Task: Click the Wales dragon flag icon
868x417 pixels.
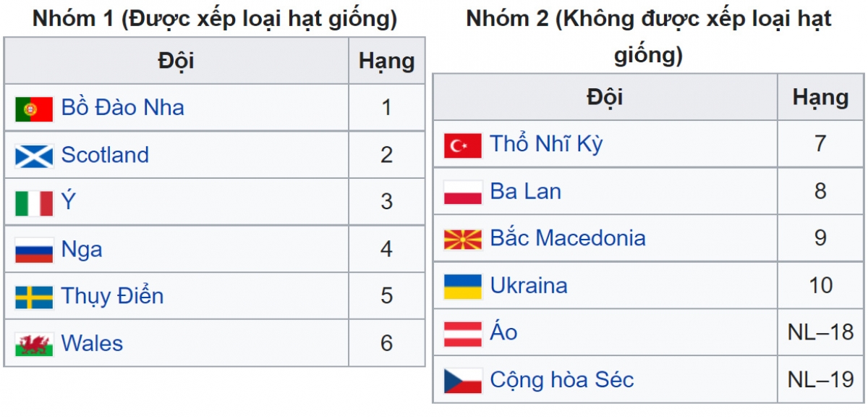Action: pyautogui.click(x=34, y=344)
